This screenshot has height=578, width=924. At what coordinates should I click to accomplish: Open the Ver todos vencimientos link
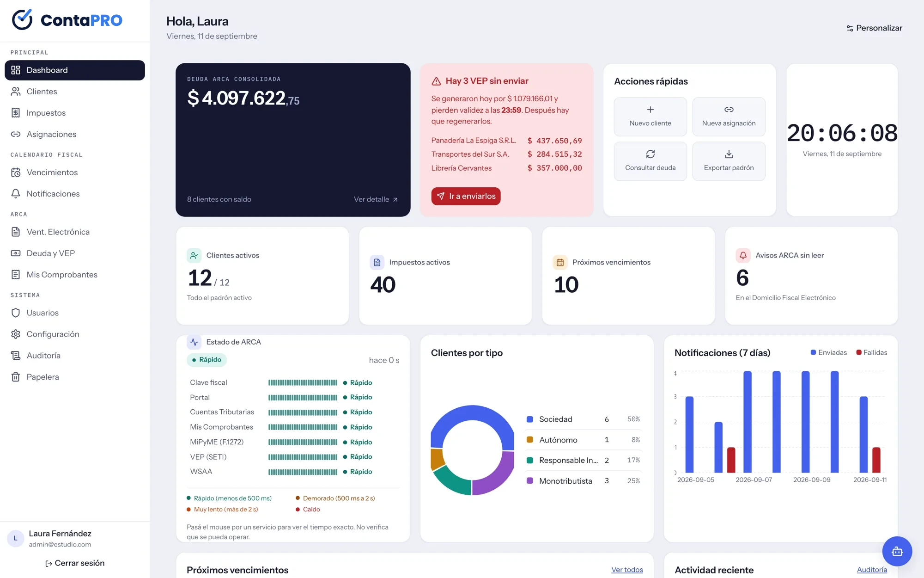tap(627, 570)
